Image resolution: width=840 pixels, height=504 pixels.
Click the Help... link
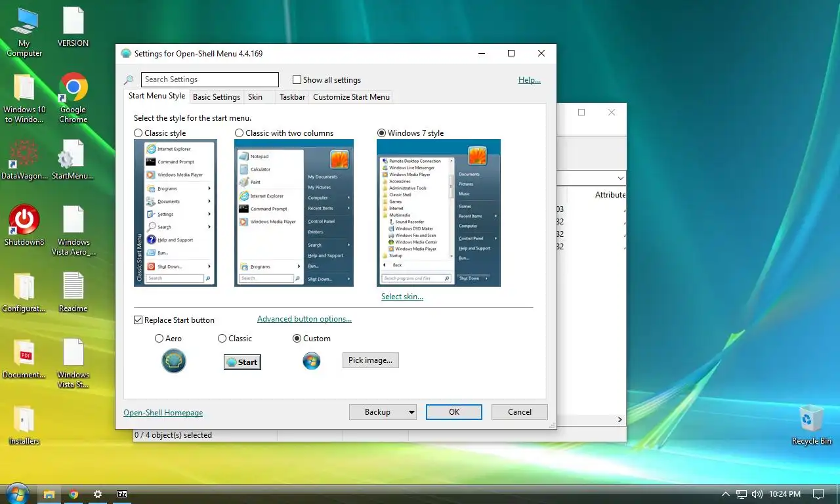point(530,80)
